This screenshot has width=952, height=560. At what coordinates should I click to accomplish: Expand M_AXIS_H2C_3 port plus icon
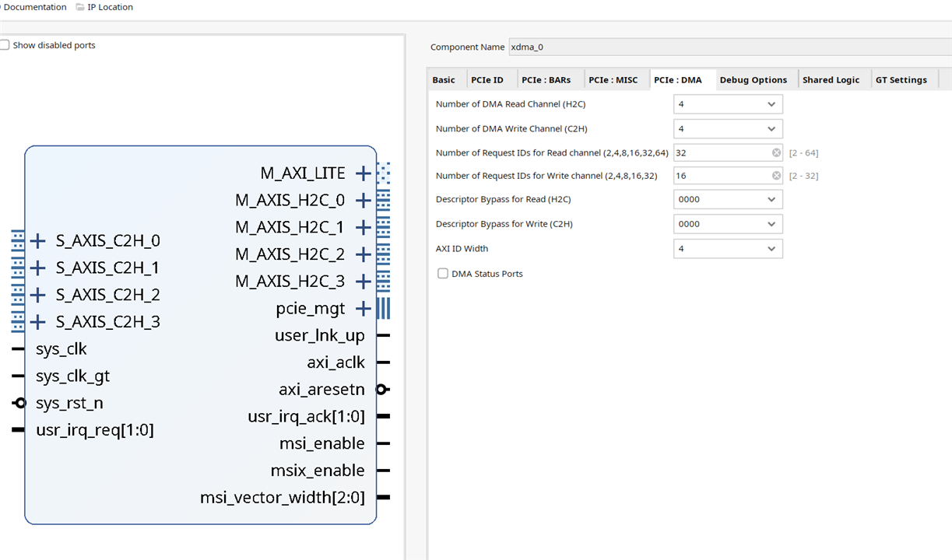click(x=363, y=282)
